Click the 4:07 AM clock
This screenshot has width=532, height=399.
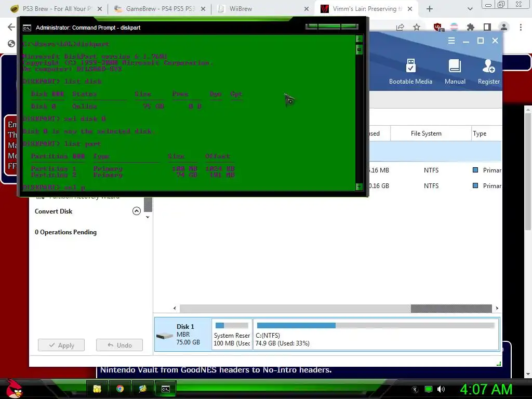[x=486, y=389]
